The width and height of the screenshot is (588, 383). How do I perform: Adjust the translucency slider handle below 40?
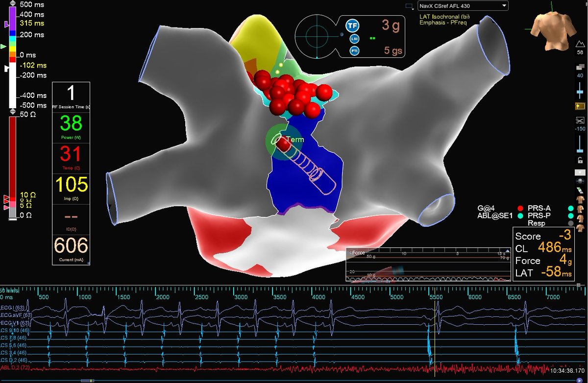580,93
